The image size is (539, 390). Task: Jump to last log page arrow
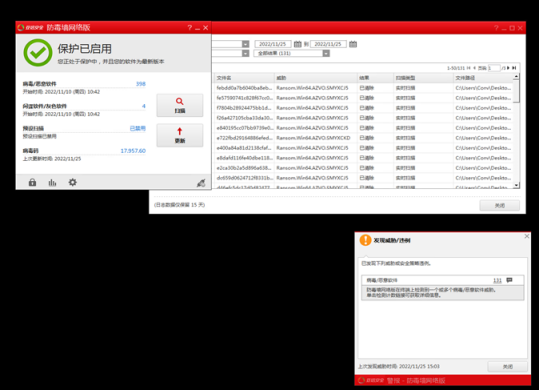[x=514, y=68]
